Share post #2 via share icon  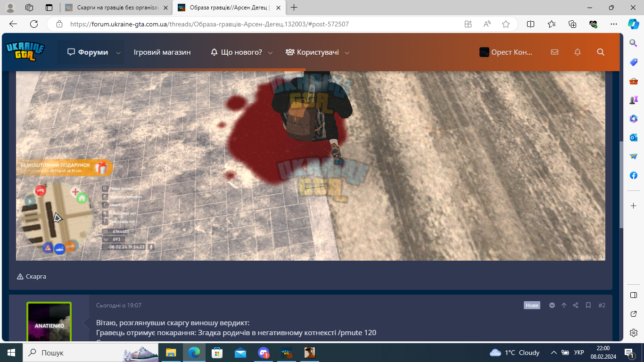click(576, 305)
